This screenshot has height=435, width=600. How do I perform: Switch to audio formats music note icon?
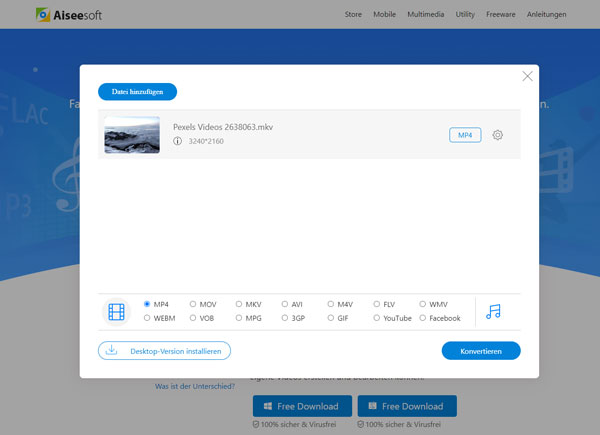tap(493, 311)
